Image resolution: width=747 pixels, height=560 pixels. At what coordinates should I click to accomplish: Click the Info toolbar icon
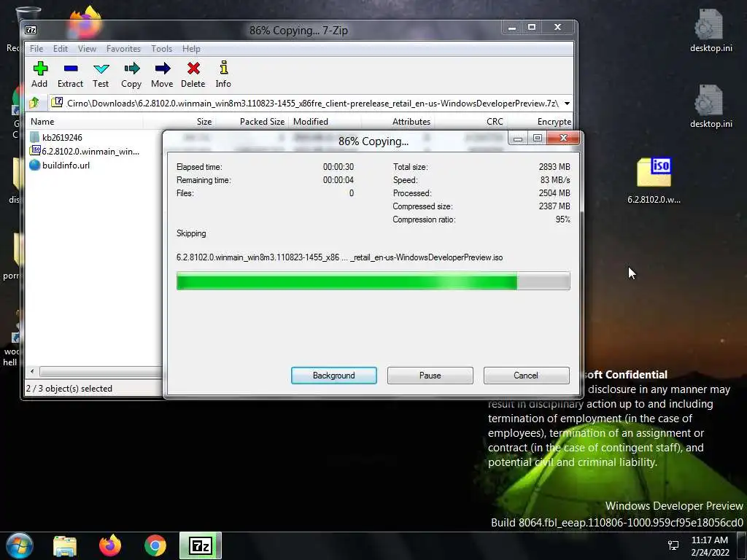point(223,74)
